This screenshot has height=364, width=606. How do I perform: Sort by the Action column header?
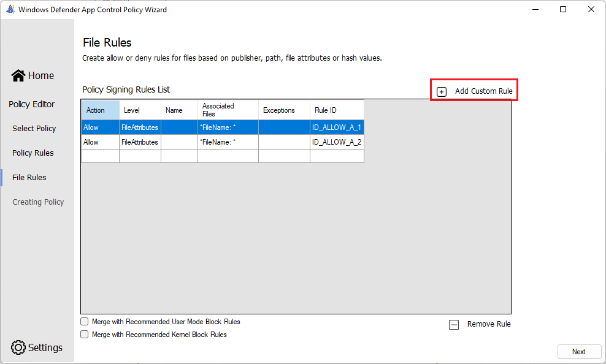point(101,110)
